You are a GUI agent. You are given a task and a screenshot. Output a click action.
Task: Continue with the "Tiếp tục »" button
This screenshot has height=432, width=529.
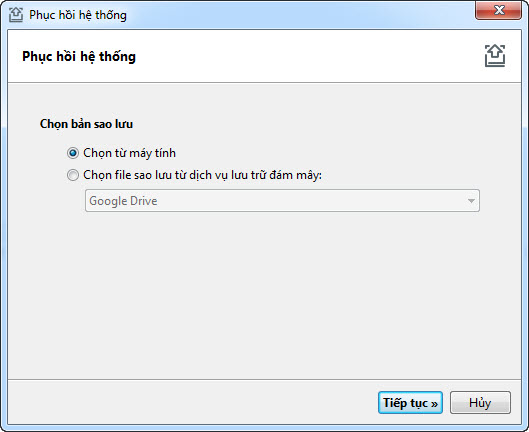pos(410,403)
